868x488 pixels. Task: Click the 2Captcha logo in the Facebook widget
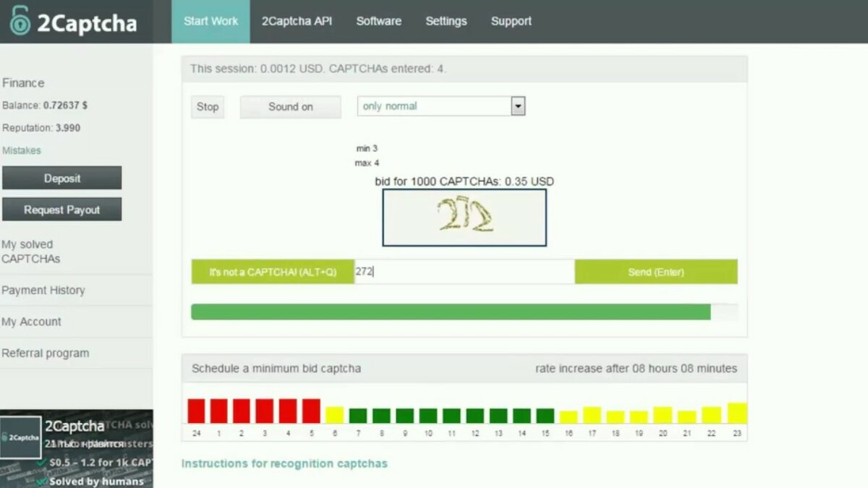20,437
